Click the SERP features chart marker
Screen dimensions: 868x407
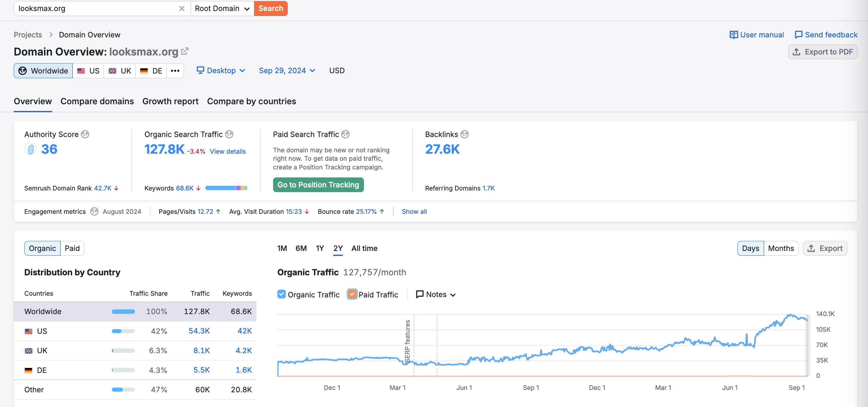click(x=407, y=341)
